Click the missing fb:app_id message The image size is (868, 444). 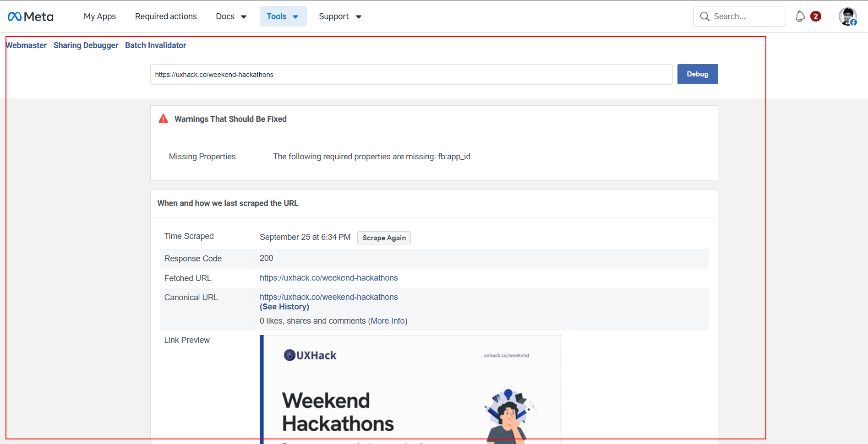[x=371, y=157]
